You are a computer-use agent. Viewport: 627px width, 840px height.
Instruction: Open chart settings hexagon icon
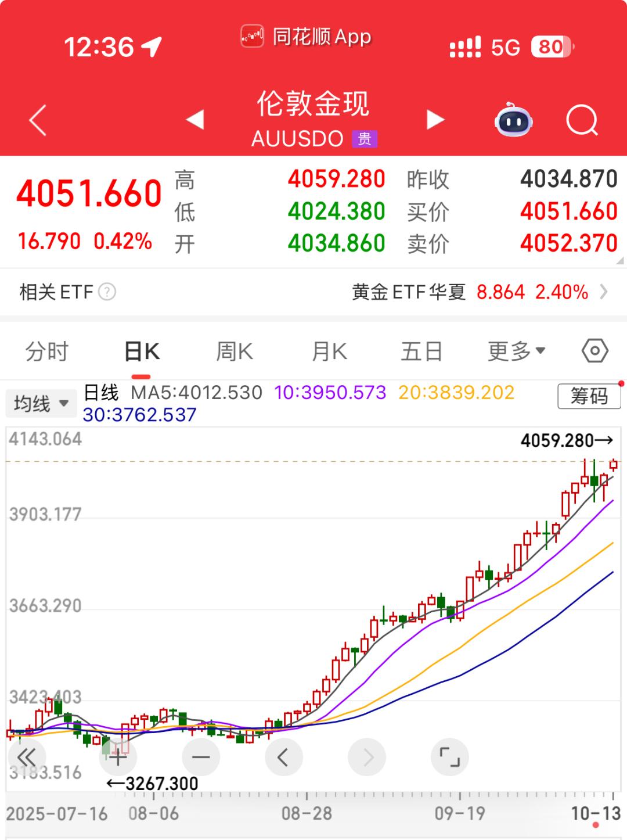coord(594,351)
